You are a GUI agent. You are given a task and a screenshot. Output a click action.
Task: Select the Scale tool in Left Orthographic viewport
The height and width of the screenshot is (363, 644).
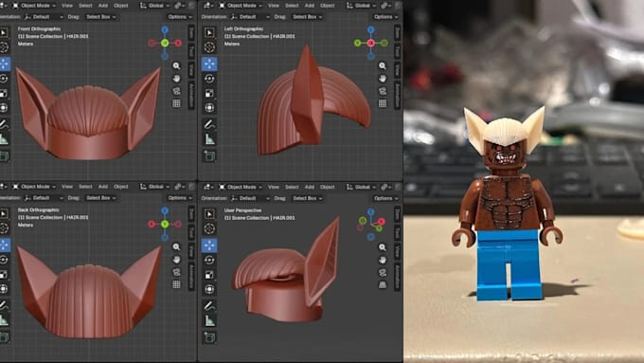pos(209,93)
